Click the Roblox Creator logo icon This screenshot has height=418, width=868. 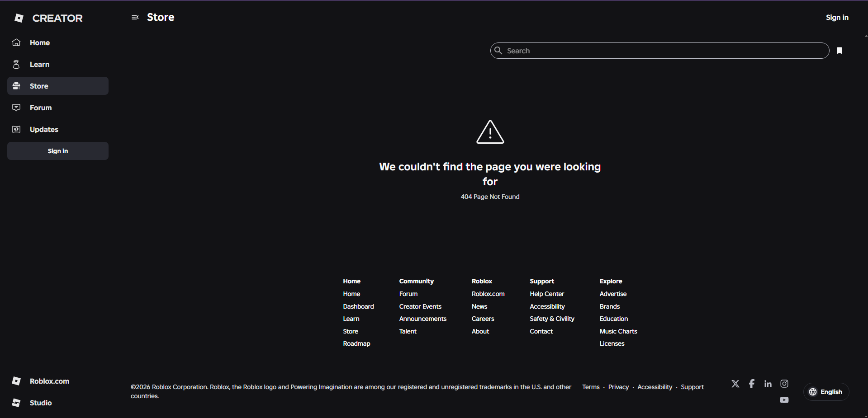pos(19,18)
